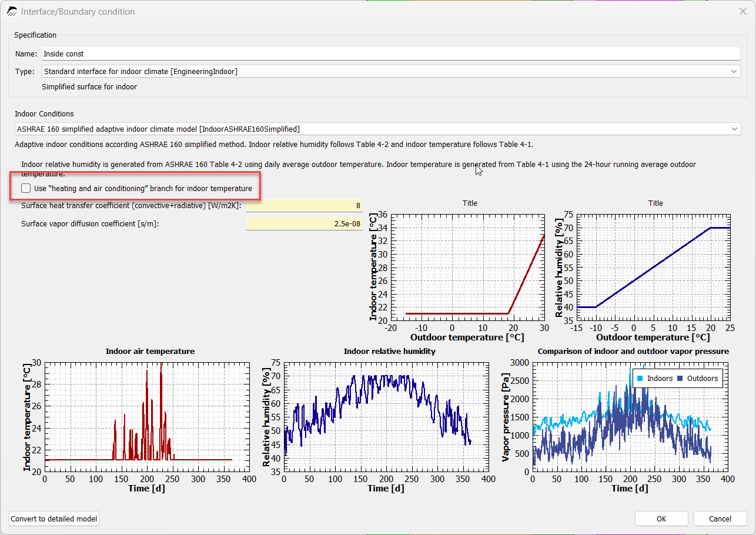Image resolution: width=756 pixels, height=535 pixels.
Task: Click the "Adaptive indoor conditions according ASHRAE 160" description line
Action: 274,145
